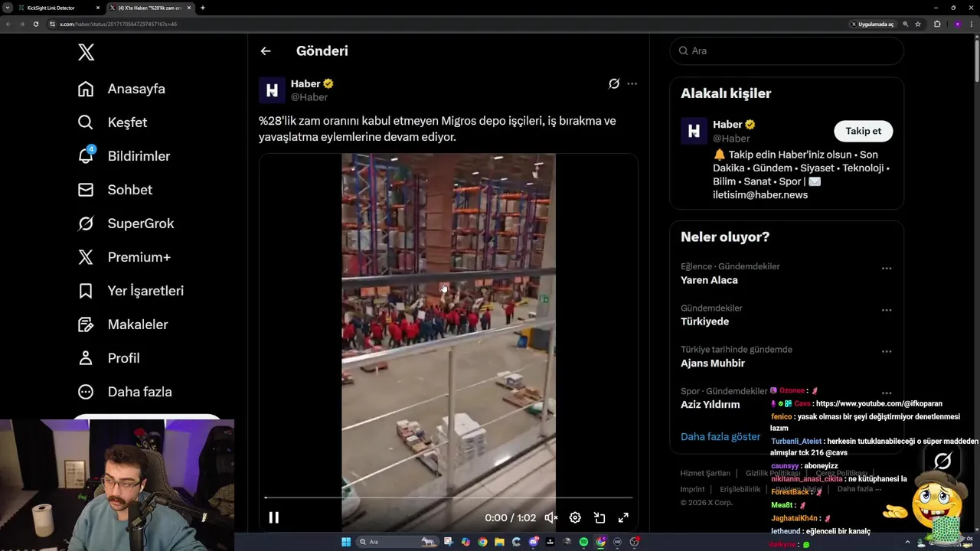Follow Haber with Takip et button
The image size is (980, 551).
click(863, 131)
